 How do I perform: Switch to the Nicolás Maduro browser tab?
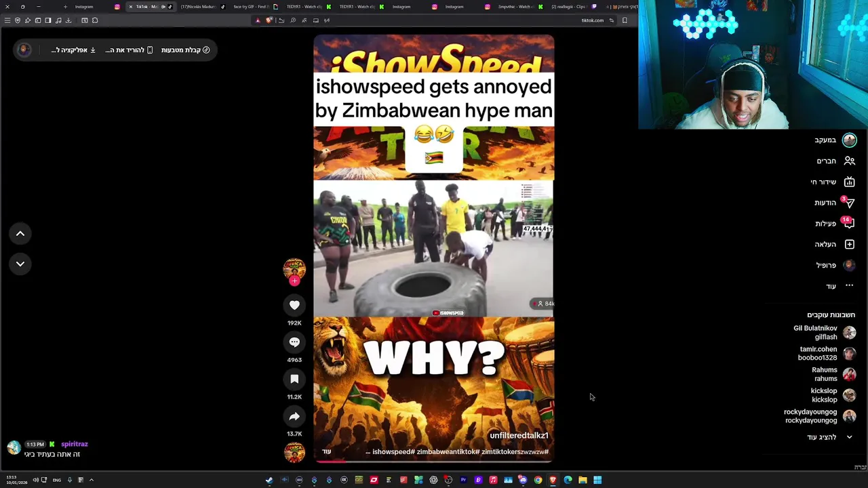201,7
